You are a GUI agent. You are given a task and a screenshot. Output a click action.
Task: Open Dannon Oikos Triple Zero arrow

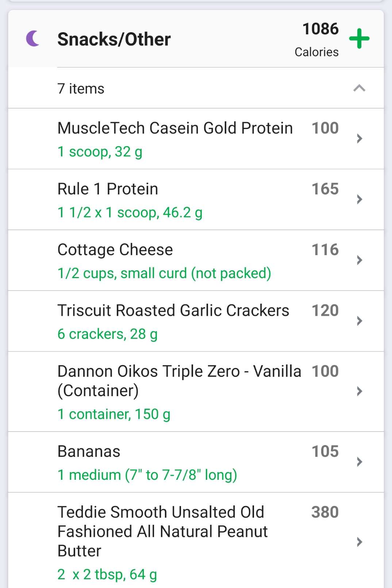pos(359,391)
